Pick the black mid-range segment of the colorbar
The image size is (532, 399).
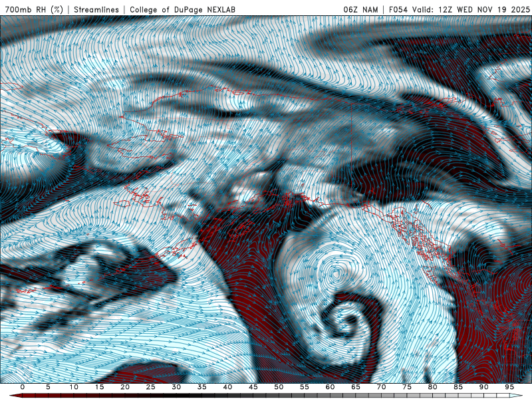[x=184, y=396]
